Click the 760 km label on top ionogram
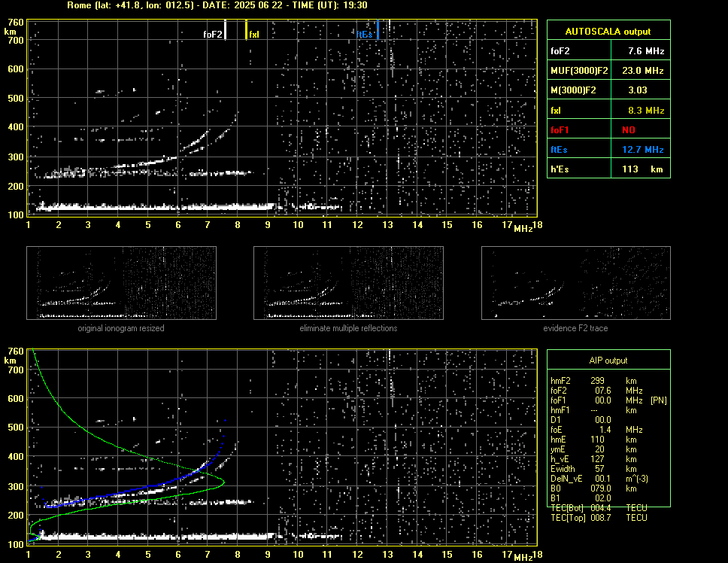The image size is (728, 563). coord(15,22)
